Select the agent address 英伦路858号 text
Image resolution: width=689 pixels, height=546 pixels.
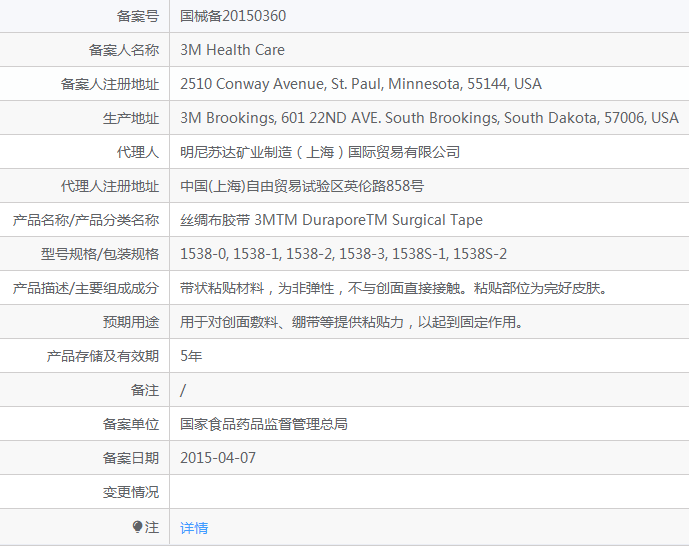(302, 186)
